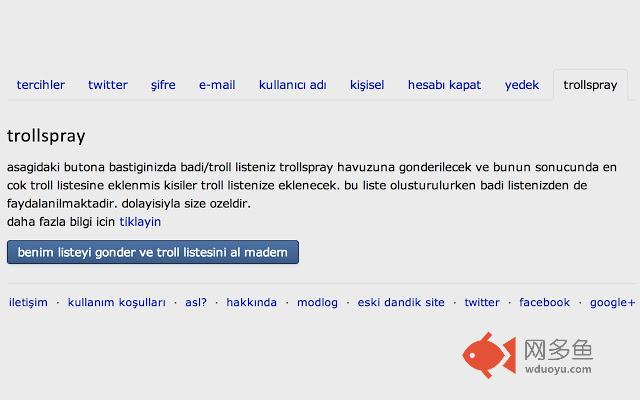The height and width of the screenshot is (400, 640).
Task: Open the şifre tab
Action: tap(163, 85)
